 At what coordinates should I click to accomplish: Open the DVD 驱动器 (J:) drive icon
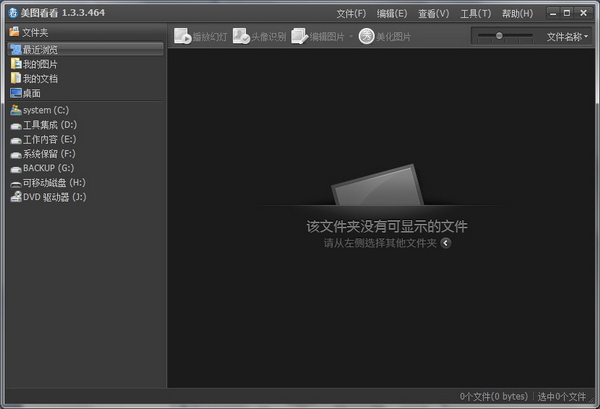16,197
